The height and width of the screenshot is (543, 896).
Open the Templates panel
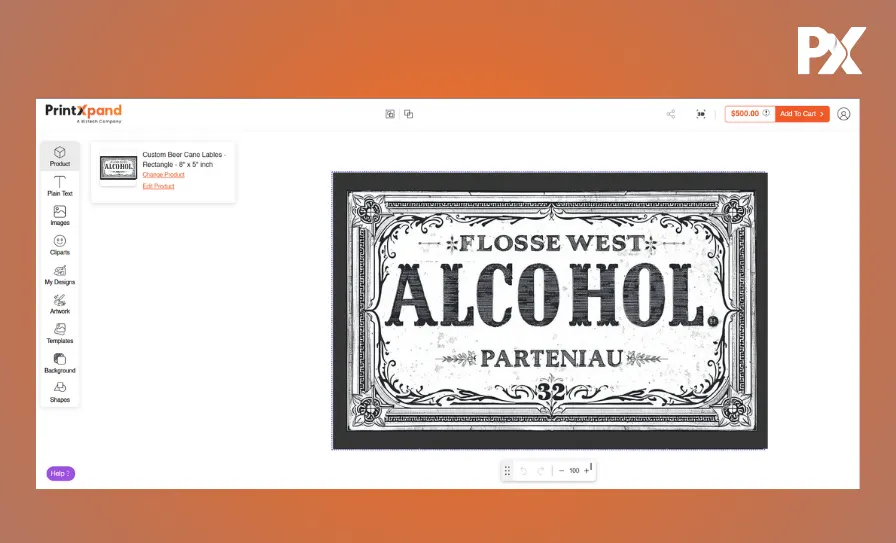pos(59,334)
